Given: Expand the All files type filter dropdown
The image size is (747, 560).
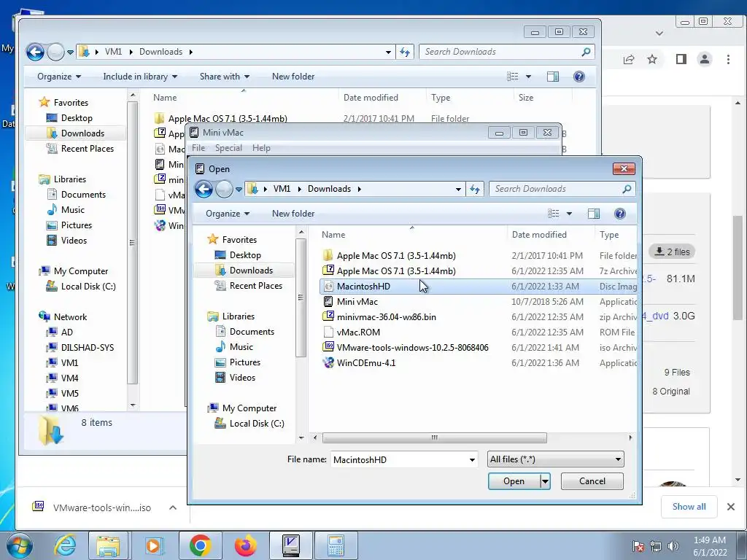Looking at the screenshot, I should click(x=618, y=459).
